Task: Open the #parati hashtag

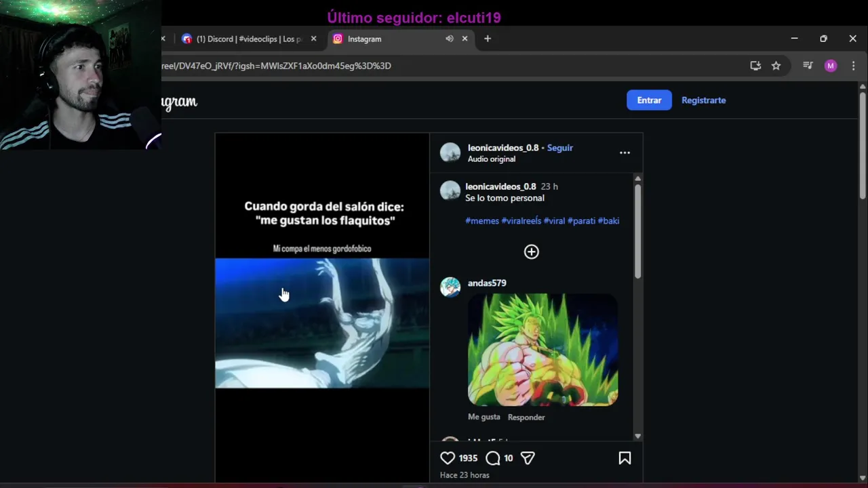Action: point(581,221)
